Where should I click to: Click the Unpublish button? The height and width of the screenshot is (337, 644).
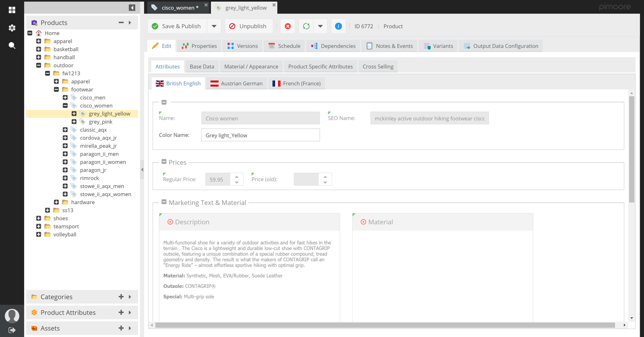[x=248, y=26]
